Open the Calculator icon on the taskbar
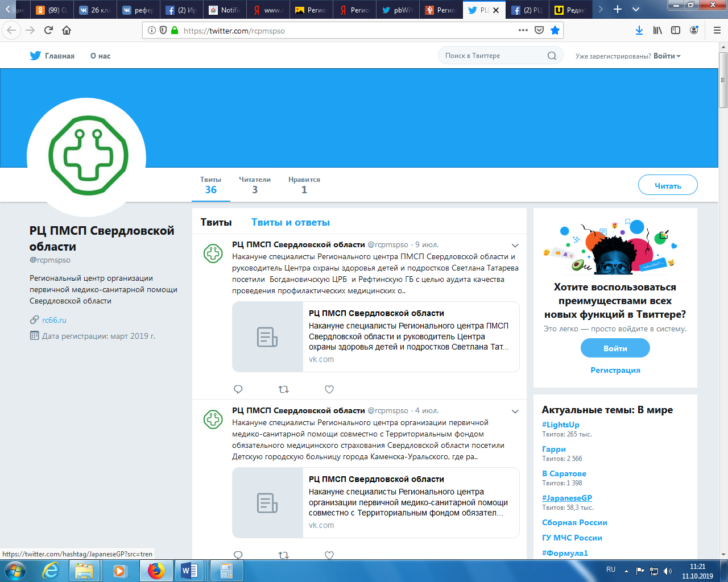The width and height of the screenshot is (728, 582). [x=226, y=570]
